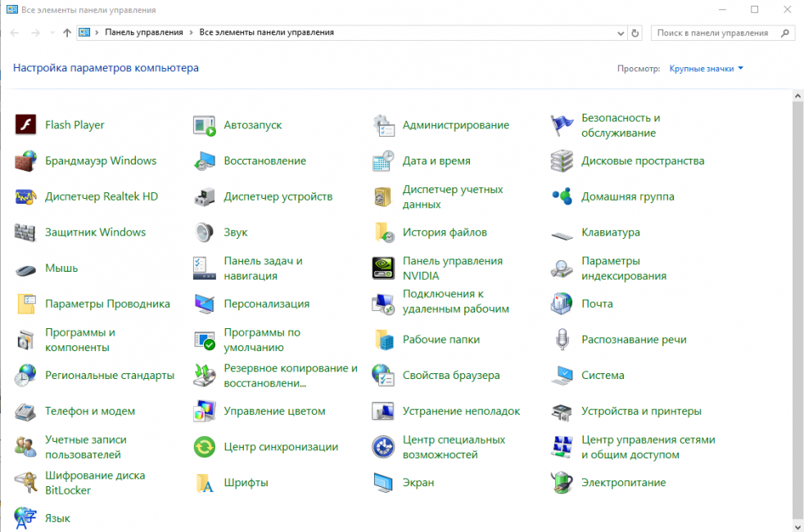Go to Панель управления breadcrumb

pos(143,32)
